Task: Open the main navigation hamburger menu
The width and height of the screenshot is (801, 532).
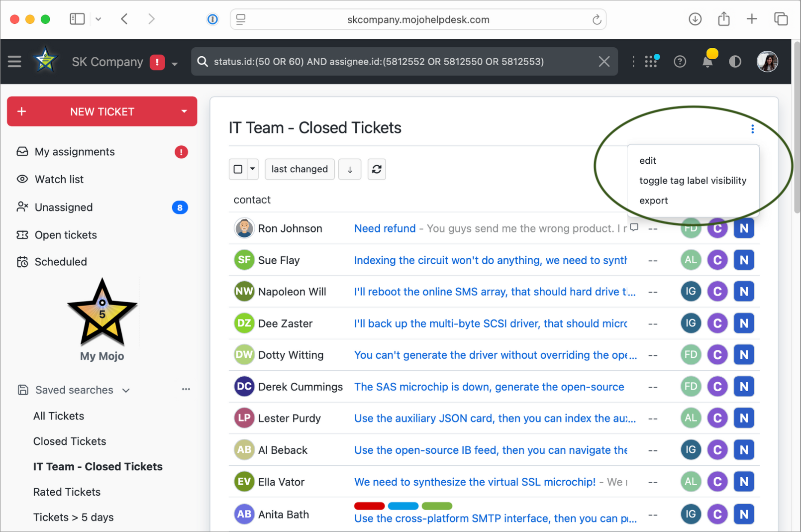Action: tap(14, 61)
